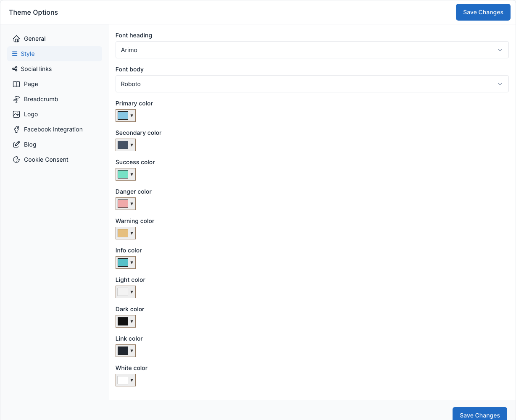This screenshot has width=516, height=420.
Task: Click the Success color green swatch
Action: tap(123, 174)
